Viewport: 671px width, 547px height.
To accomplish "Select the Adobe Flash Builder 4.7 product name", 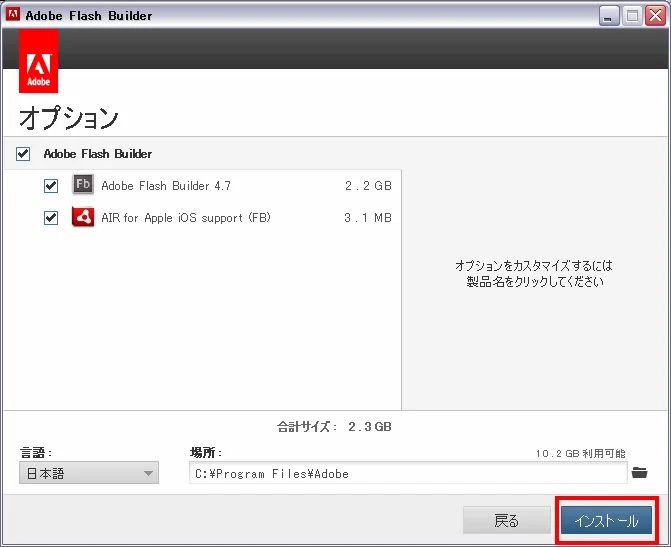I will 166,186.
